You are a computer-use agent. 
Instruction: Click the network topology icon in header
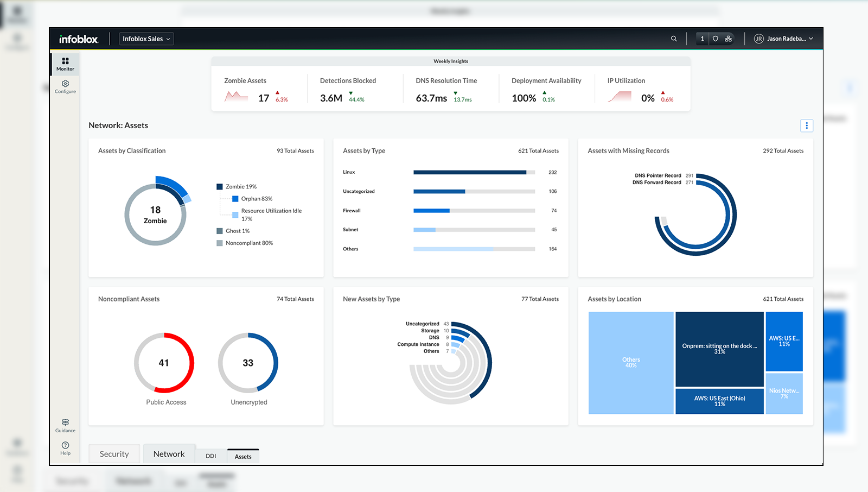(x=729, y=39)
